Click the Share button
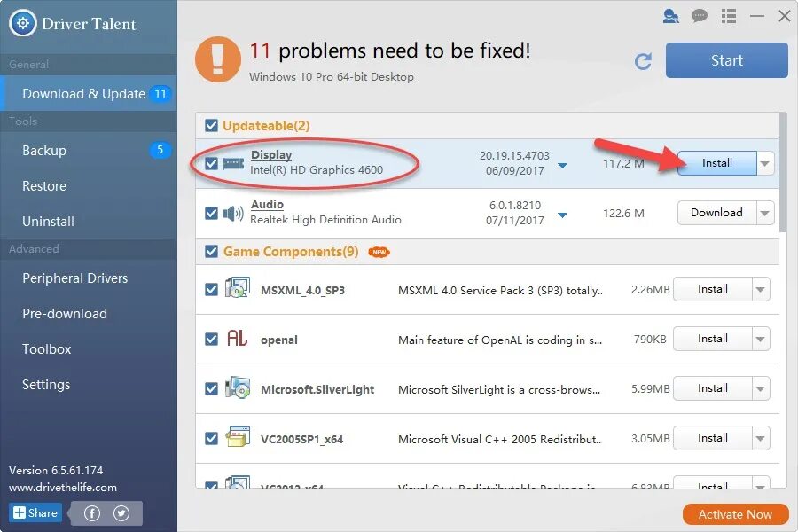The height and width of the screenshot is (532, 798). click(x=35, y=512)
